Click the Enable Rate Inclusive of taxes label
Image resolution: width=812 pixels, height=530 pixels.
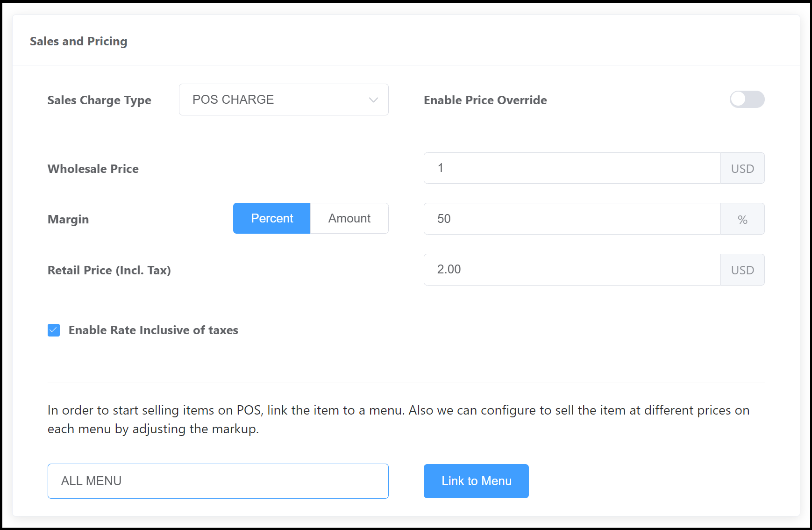153,330
